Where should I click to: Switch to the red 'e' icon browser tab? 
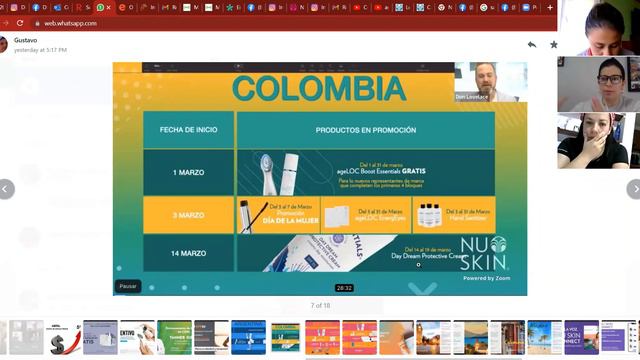click(122, 7)
